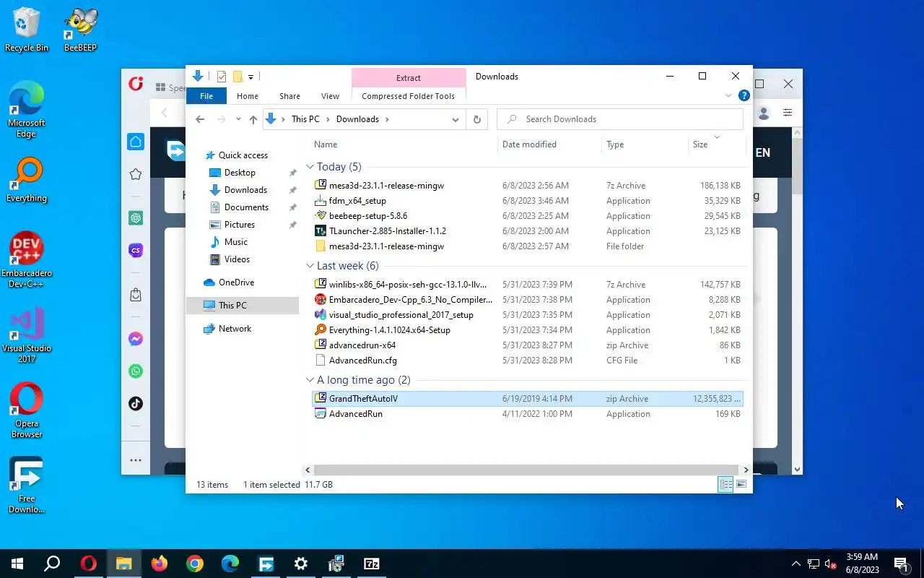
Task: Click Back navigation arrow in Explorer
Action: coord(200,119)
